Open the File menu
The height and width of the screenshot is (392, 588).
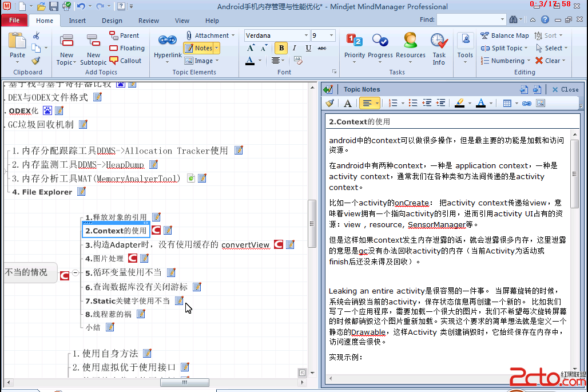pos(14,20)
